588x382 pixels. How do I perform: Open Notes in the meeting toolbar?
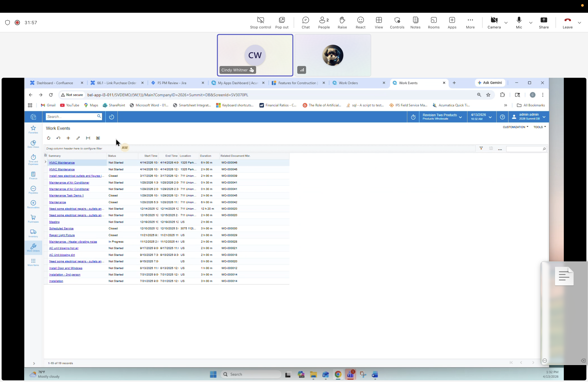click(415, 23)
